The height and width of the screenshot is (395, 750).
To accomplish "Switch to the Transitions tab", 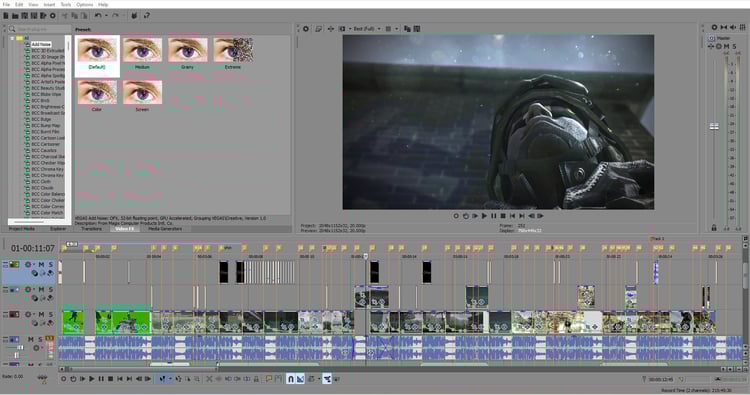I will [91, 229].
